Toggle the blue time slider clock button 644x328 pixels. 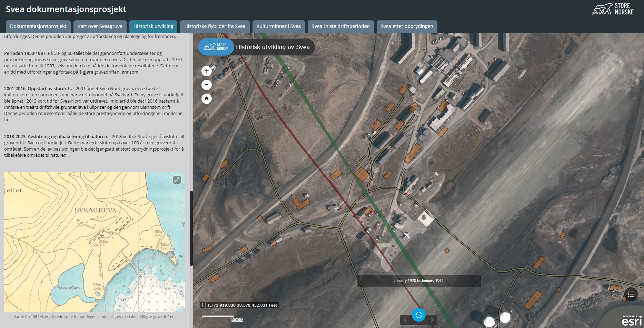pos(418,315)
